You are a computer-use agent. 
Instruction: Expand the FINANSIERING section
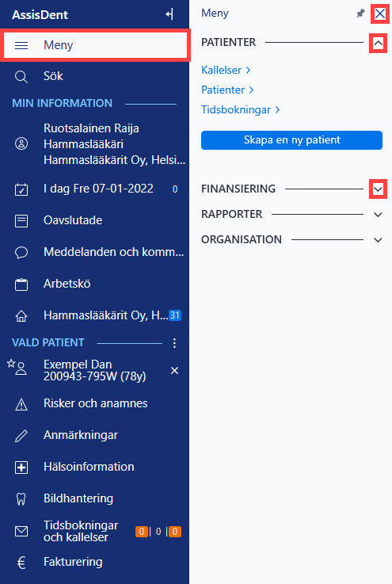click(x=378, y=189)
